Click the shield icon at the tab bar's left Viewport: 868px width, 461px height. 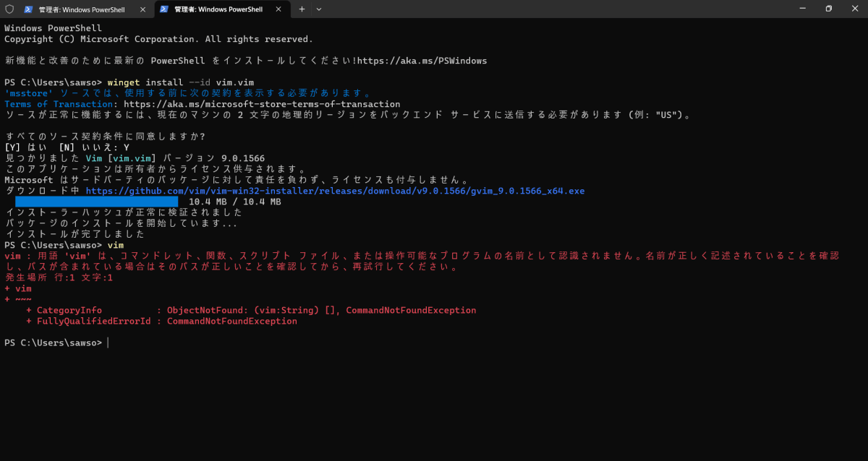pyautogui.click(x=9, y=9)
